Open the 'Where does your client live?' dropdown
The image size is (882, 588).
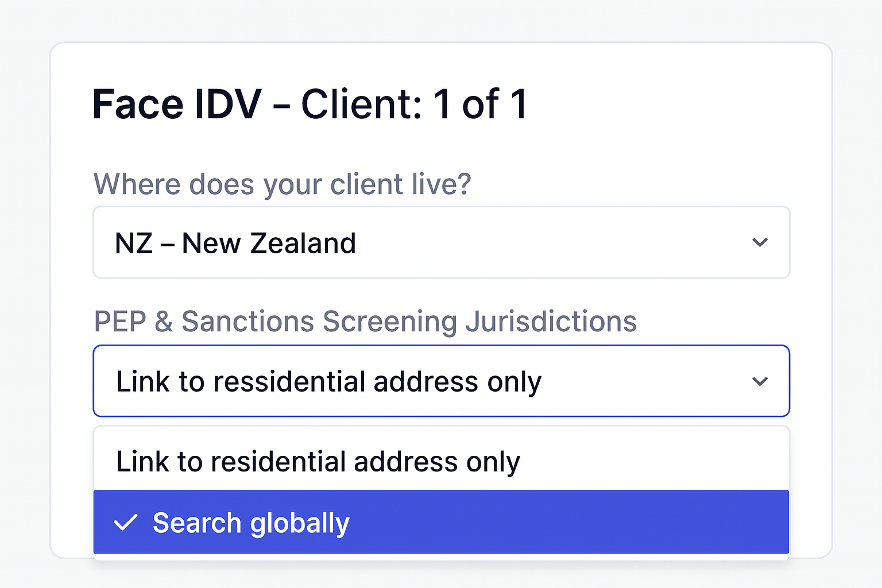pos(441,242)
